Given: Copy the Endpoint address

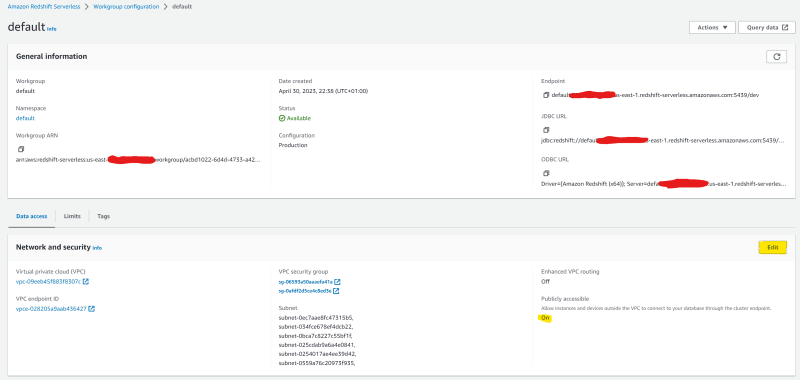Looking at the screenshot, I should point(546,95).
